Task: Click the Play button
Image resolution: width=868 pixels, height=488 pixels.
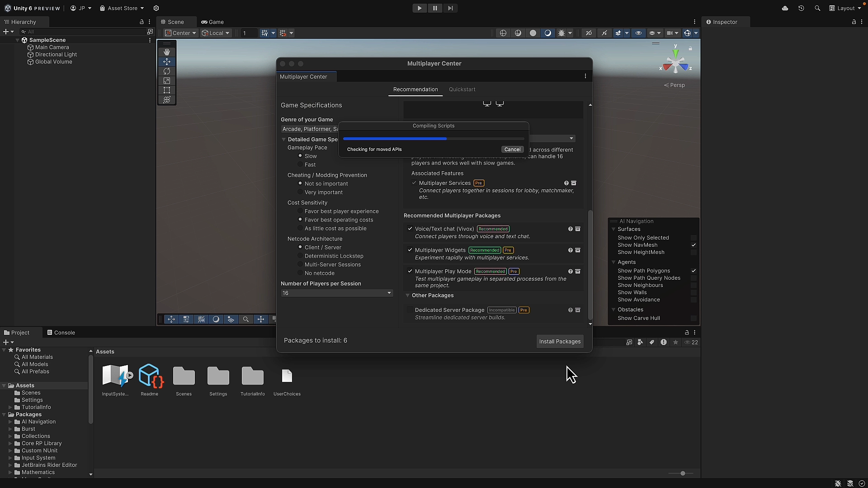Action: (420, 8)
